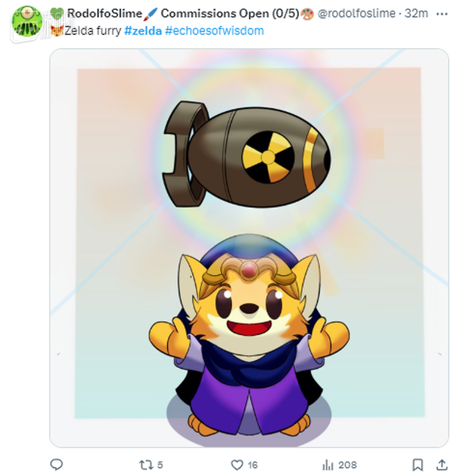
Task: Click the 208 views count
Action: (x=347, y=465)
